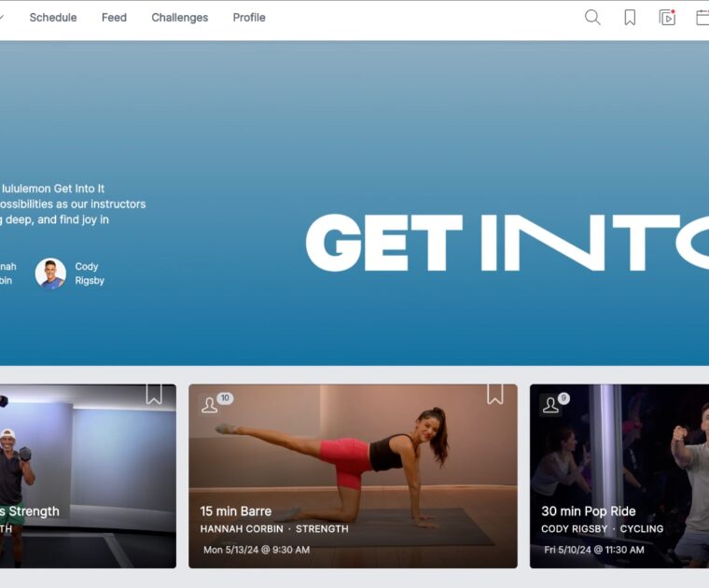Screen dimensions: 709x588
Task: Open the search icon in the top bar
Action: click(592, 18)
